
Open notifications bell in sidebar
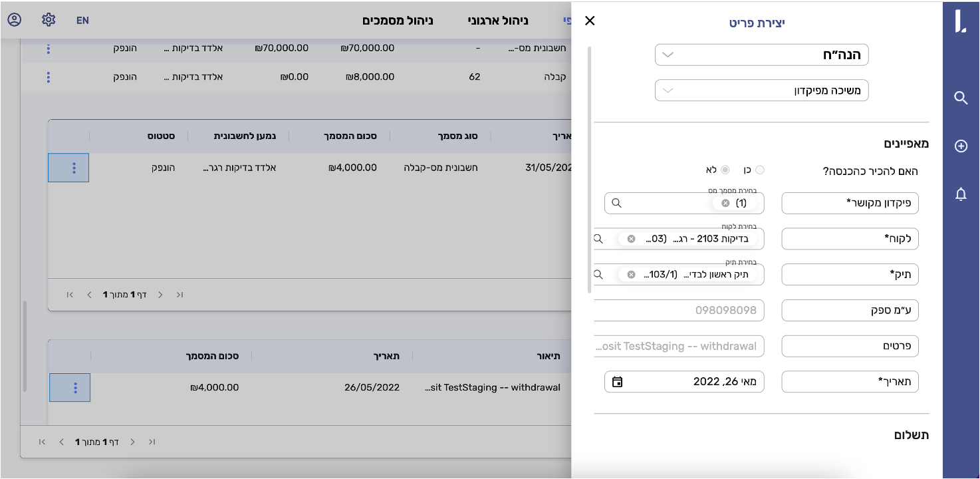click(x=960, y=194)
